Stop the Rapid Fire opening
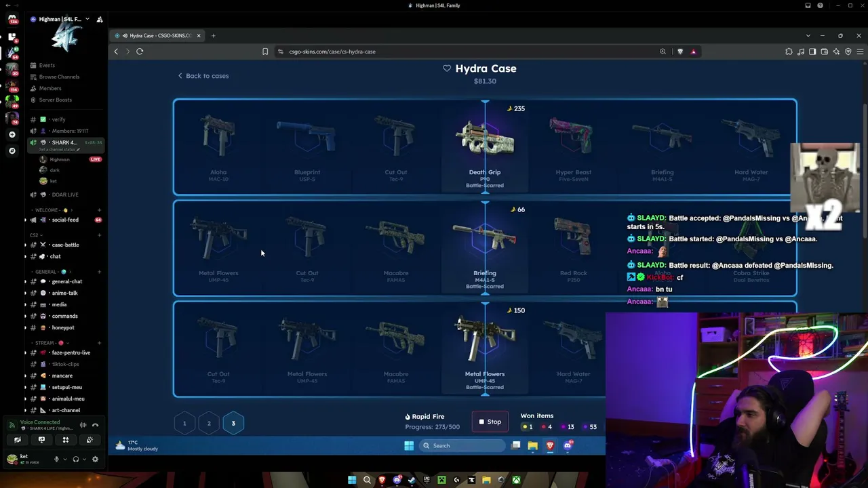Viewport: 868px width, 488px height. click(x=490, y=422)
